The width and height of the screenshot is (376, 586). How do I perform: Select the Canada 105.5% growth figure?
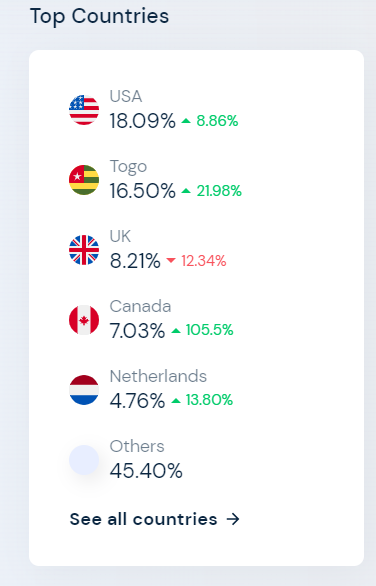tap(209, 330)
